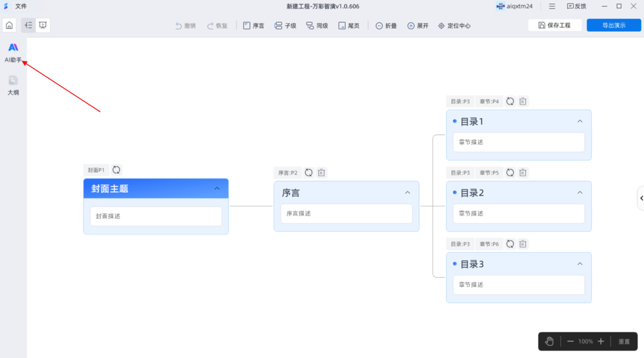The width and height of the screenshot is (644, 358).
Task: Toggle the hand pan tool
Action: [549, 341]
